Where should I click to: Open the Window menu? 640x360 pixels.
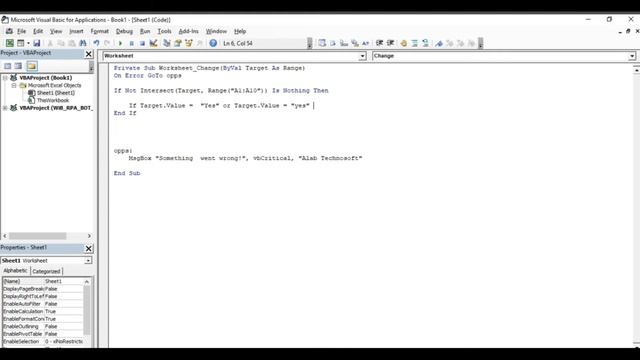click(216, 31)
